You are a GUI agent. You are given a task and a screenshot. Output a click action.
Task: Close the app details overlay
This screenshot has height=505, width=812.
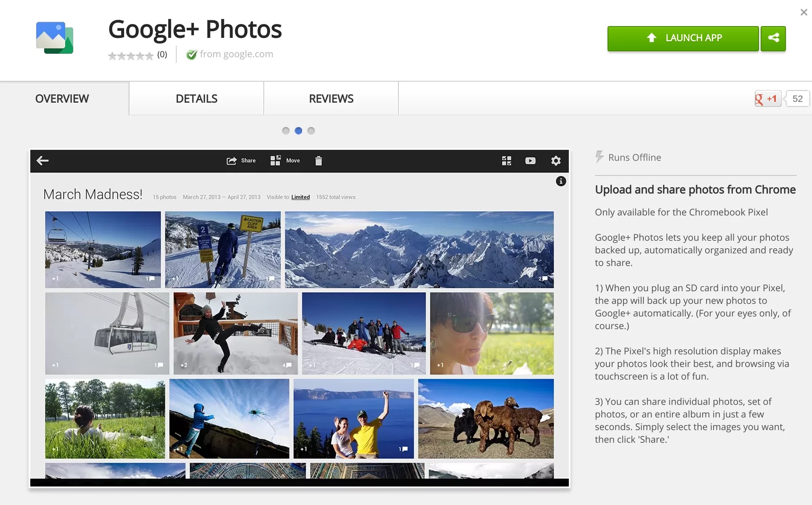pyautogui.click(x=804, y=12)
